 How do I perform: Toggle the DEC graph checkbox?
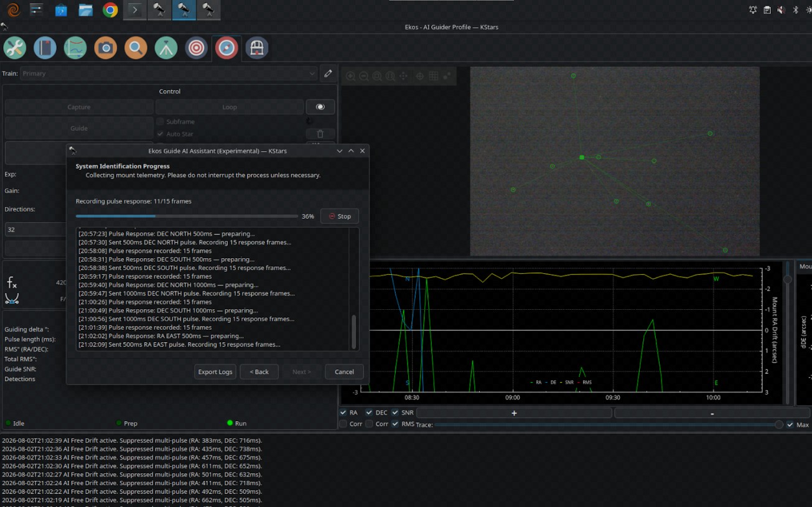[x=369, y=412]
